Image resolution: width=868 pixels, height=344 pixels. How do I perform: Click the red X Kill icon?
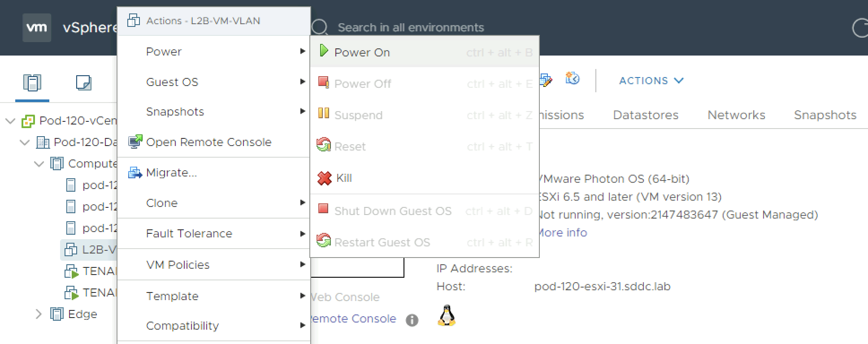324,178
